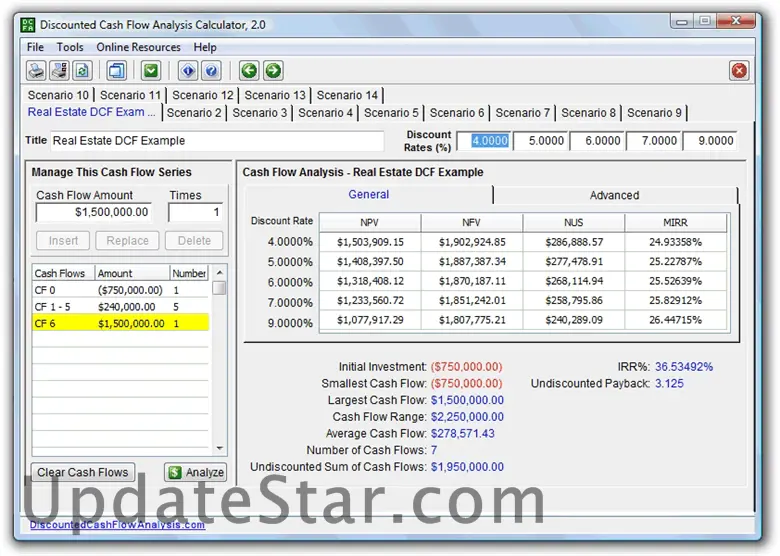Screen dimensions: 780x556
Task: Open the General analysis tab
Action: tap(369, 194)
